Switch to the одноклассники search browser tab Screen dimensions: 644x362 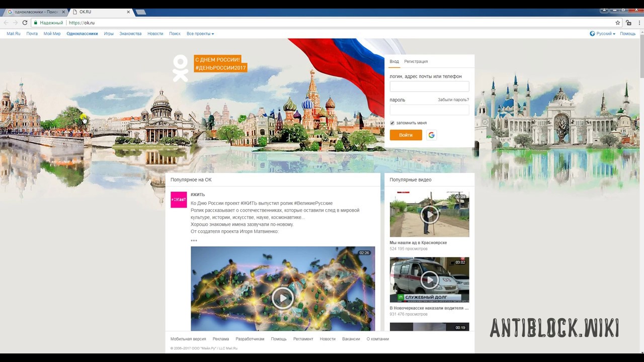pyautogui.click(x=35, y=12)
